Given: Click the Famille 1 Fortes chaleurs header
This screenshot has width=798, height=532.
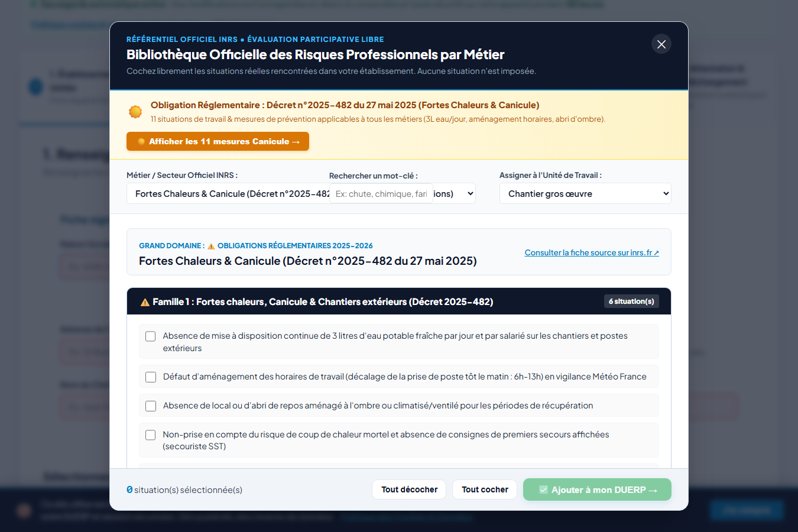Looking at the screenshot, I should coord(399,301).
